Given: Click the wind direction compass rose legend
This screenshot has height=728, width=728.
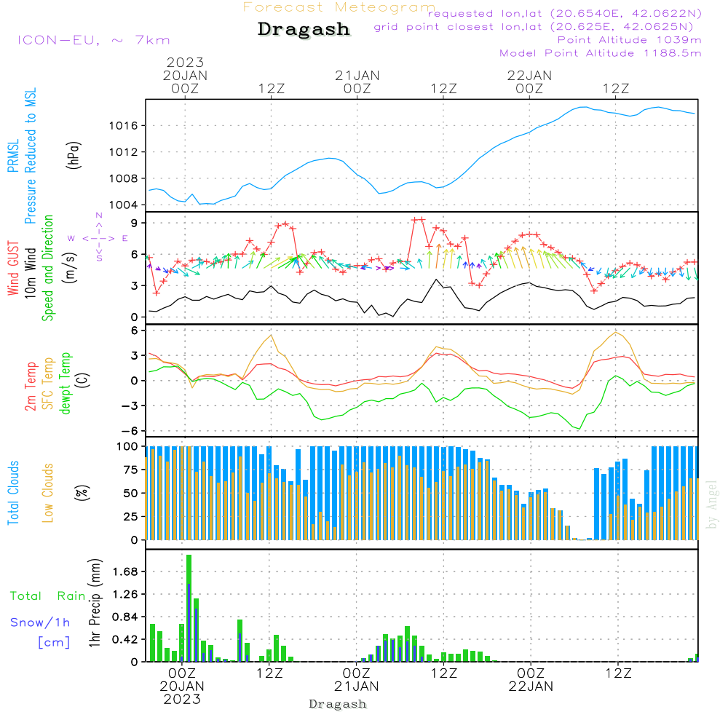Looking at the screenshot, I should [x=98, y=237].
